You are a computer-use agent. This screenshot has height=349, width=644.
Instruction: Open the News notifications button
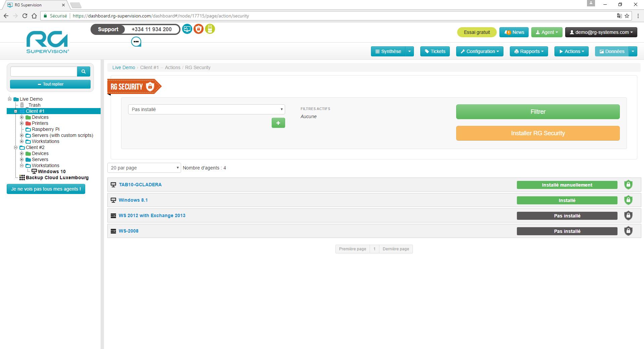[x=514, y=32]
